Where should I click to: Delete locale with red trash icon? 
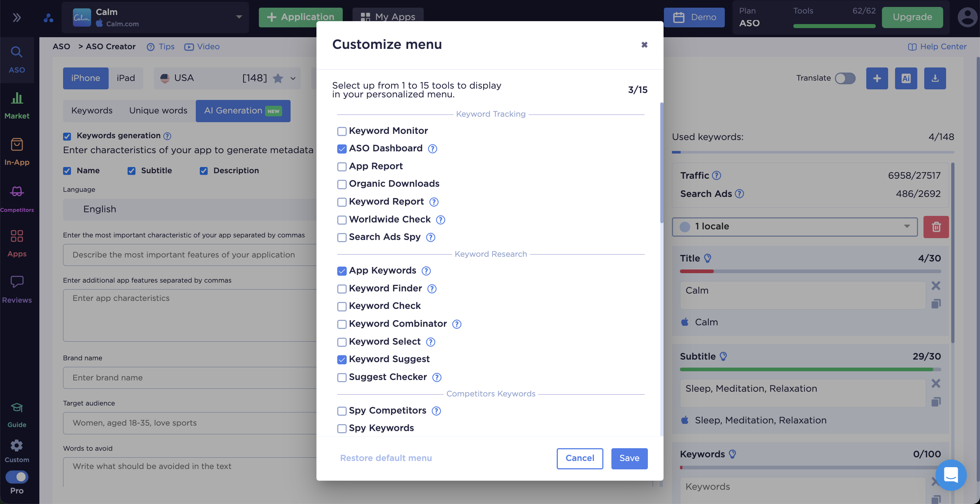936,227
